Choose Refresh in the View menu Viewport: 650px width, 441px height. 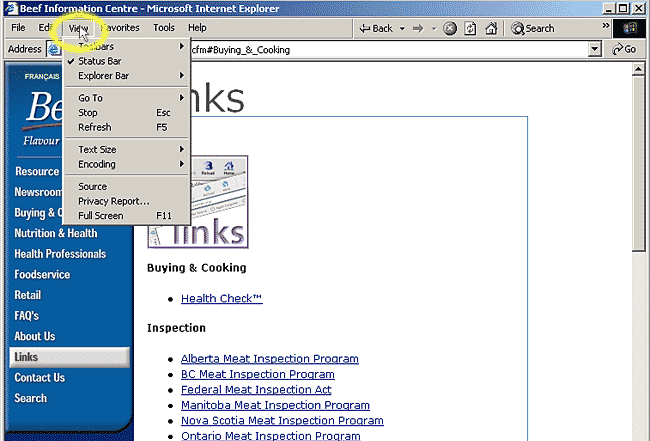click(127, 127)
